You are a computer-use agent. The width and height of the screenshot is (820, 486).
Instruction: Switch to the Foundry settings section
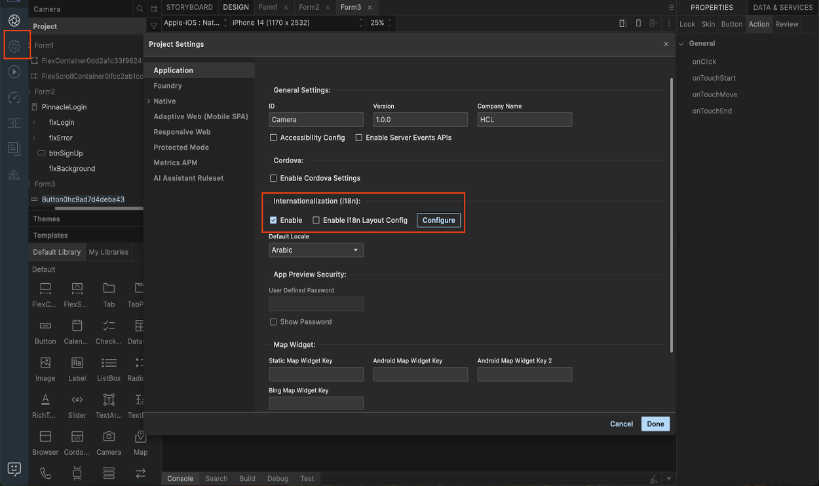pos(168,86)
